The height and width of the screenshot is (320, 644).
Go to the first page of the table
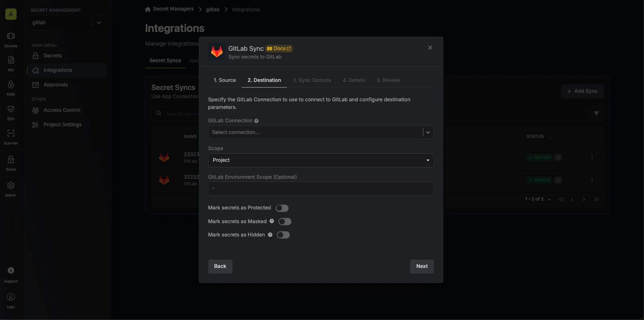pyautogui.click(x=561, y=199)
